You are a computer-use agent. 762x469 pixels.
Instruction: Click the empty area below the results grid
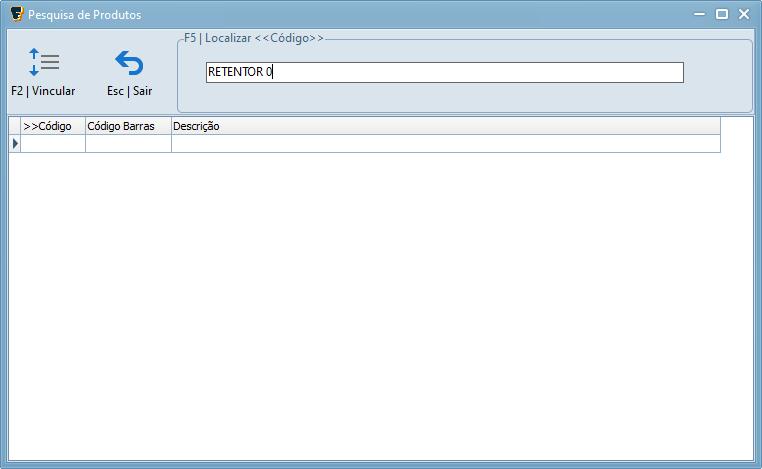coord(380,300)
